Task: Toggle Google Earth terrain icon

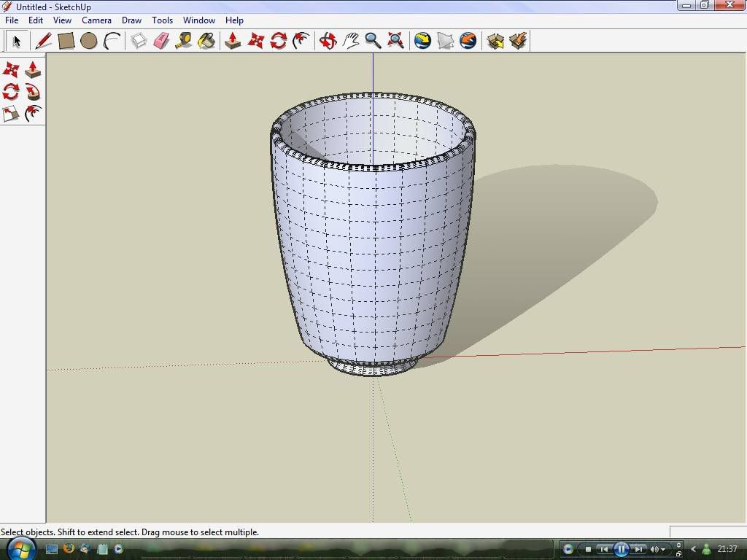Action: 446,41
